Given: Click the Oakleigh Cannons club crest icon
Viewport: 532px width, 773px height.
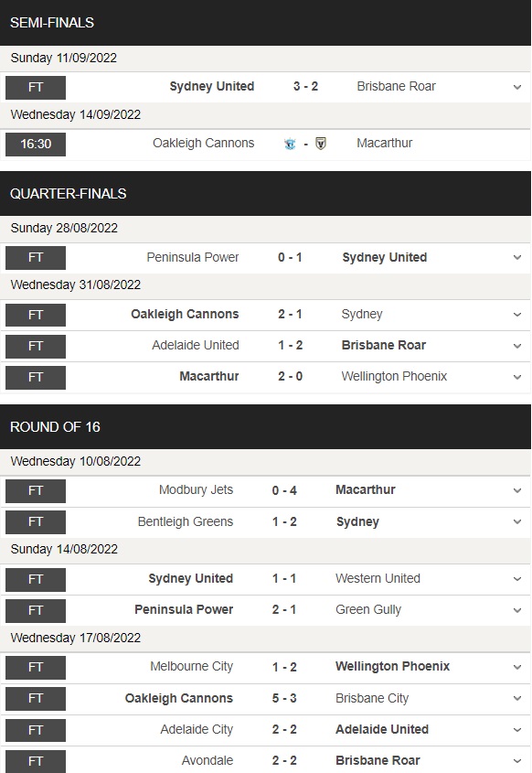Looking at the screenshot, I should [x=290, y=145].
